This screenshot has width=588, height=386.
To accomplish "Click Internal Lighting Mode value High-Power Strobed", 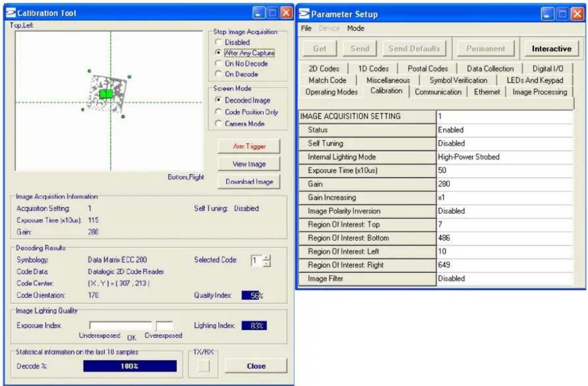I will click(505, 157).
